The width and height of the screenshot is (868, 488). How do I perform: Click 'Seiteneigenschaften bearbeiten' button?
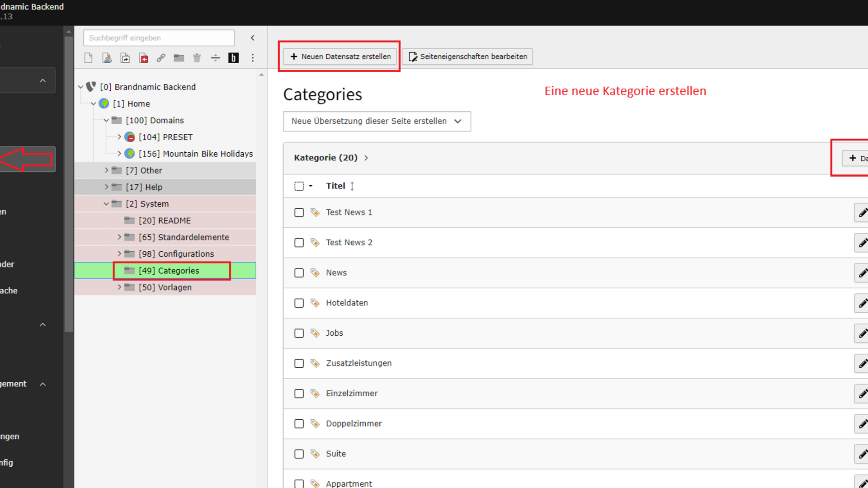[x=467, y=56]
